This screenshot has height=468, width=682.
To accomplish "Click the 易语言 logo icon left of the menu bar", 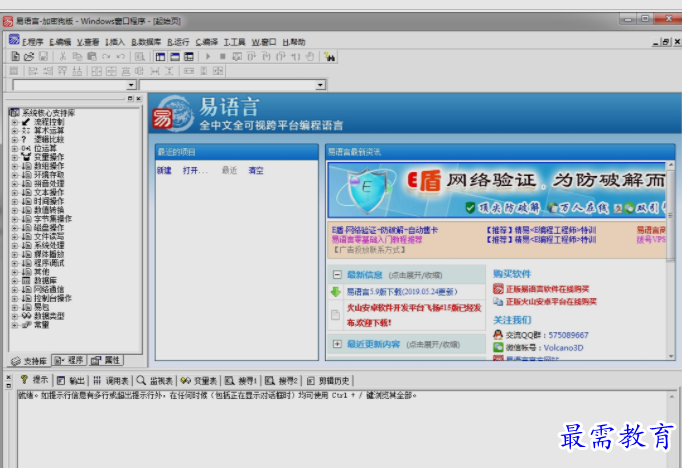I will pyautogui.click(x=14, y=40).
